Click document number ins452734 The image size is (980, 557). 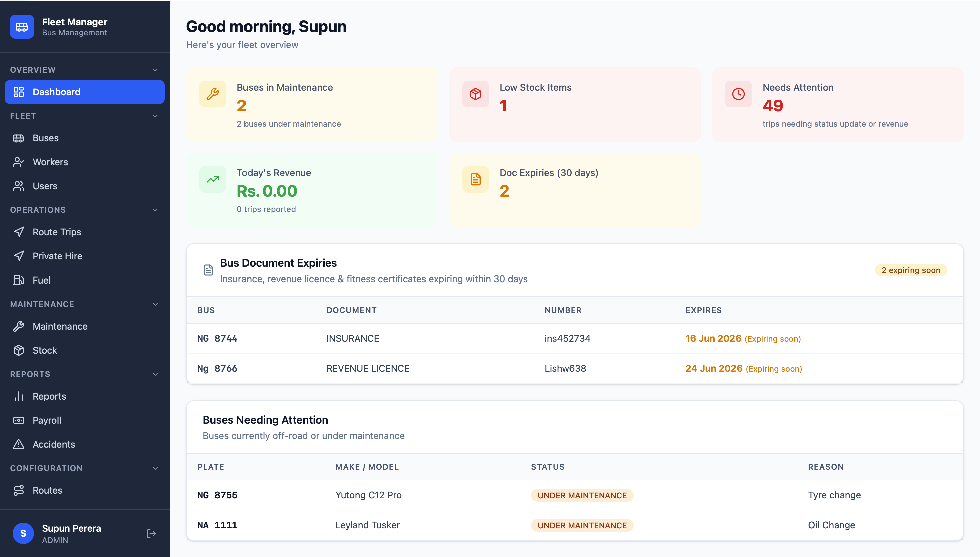click(x=568, y=339)
